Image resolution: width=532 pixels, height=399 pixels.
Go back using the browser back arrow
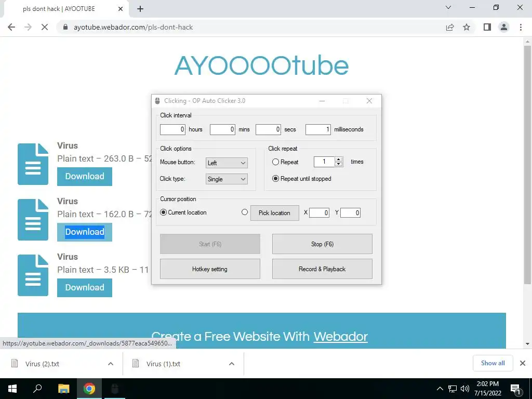pos(11,27)
